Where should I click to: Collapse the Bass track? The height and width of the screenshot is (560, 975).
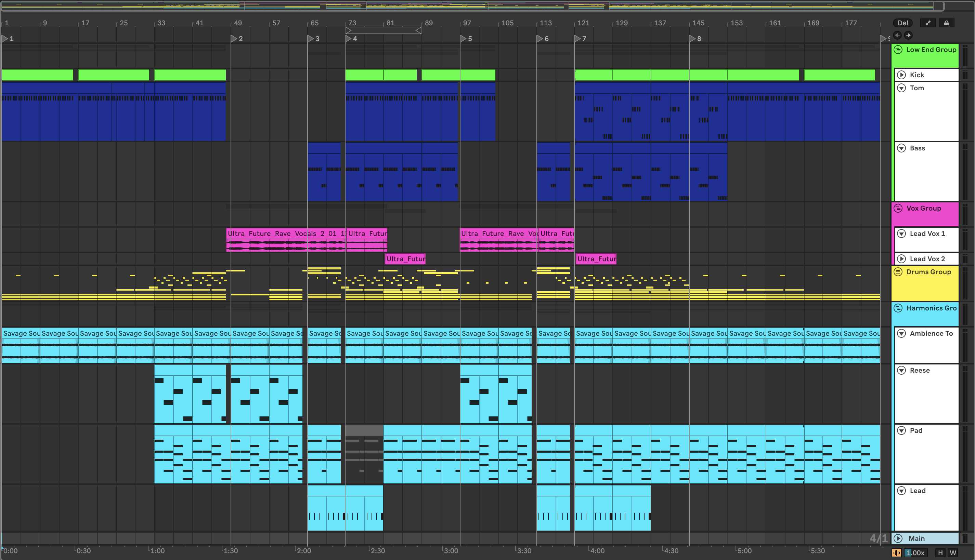pos(901,148)
